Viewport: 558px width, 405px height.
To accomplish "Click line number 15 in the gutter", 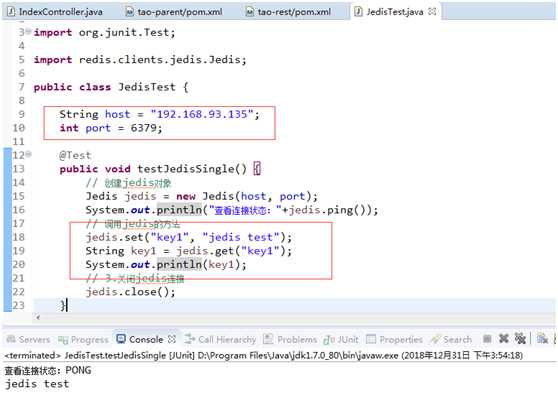I will (x=19, y=196).
